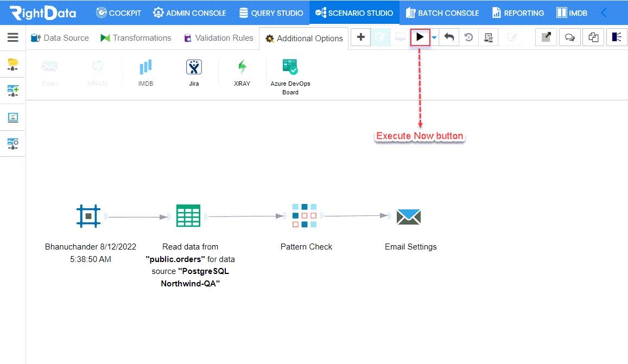The image size is (628, 364).
Task: Open the scenario scheduling icon
Action: (x=487, y=37)
